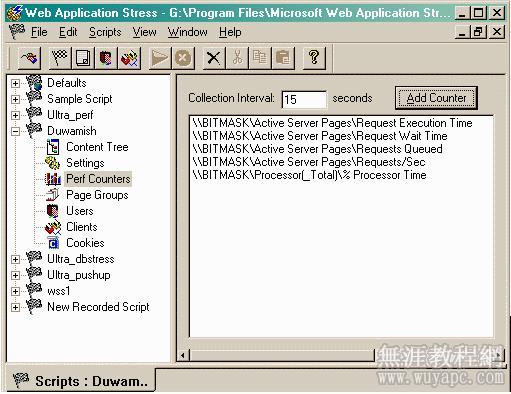The height and width of the screenshot is (394, 511).
Task: Click the Perf Counters chart icon
Action: click(53, 179)
